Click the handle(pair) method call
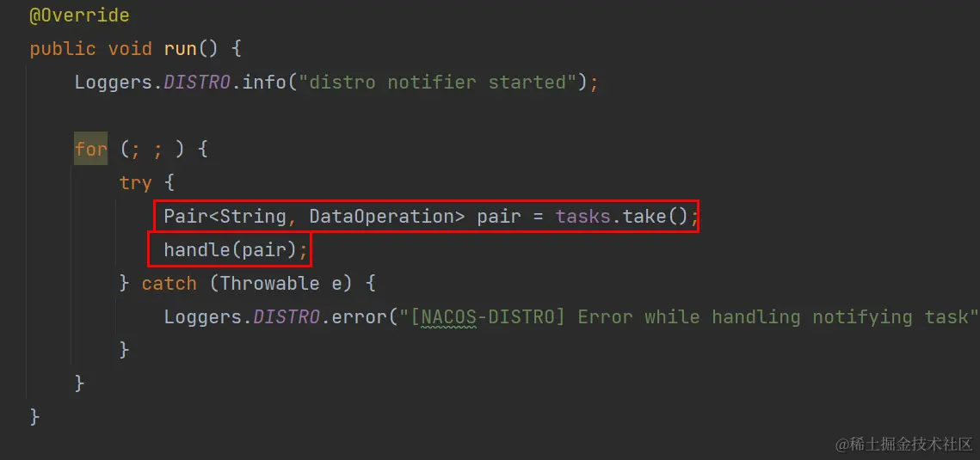 (230, 250)
